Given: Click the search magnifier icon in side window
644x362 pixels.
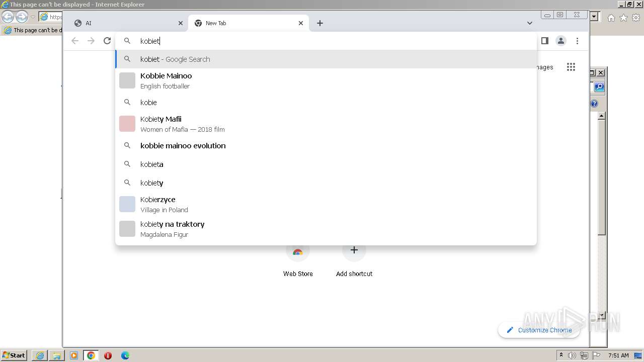Looking at the screenshot, I should [599, 87].
